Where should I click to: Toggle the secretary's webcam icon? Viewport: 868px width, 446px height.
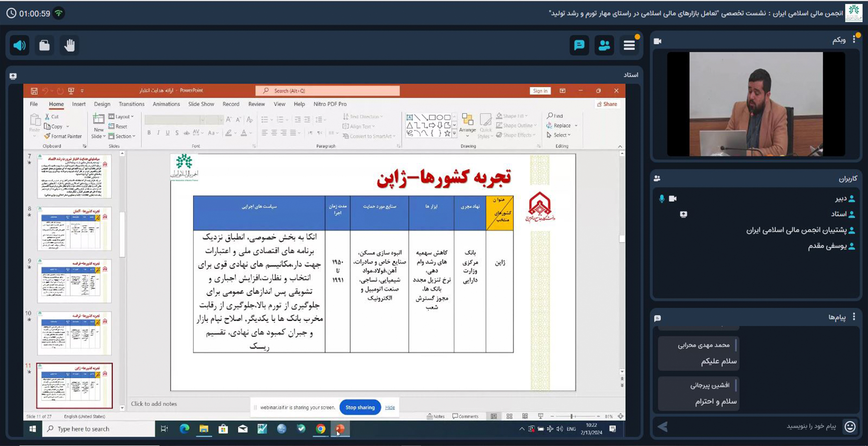coord(672,198)
